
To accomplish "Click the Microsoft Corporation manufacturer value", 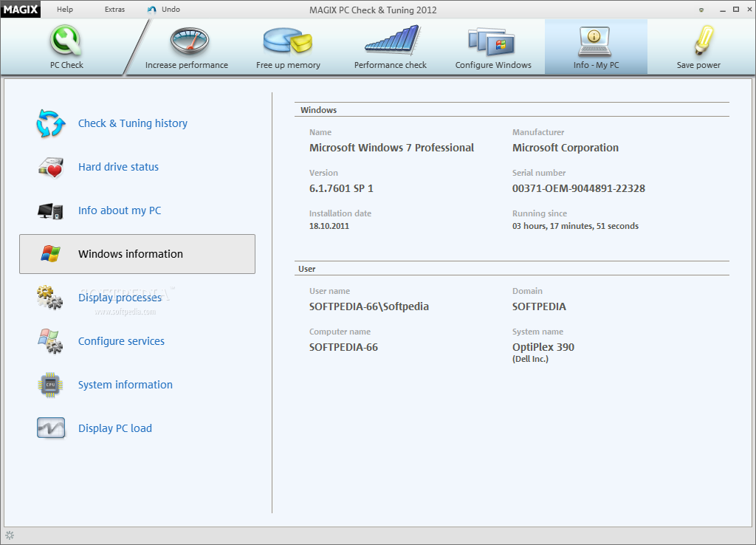I will point(565,148).
